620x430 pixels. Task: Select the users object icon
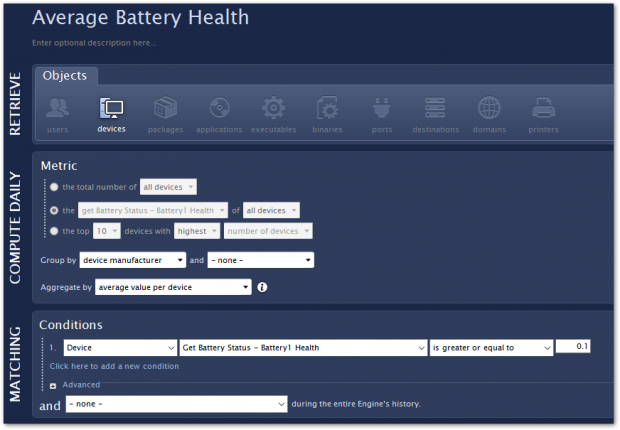click(58, 108)
